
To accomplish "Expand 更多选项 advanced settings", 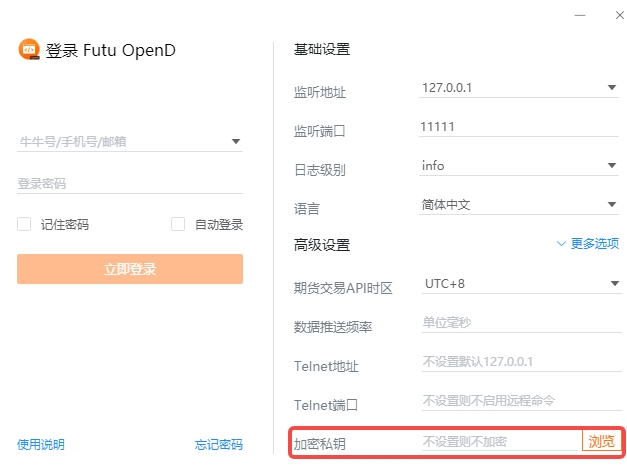I will pos(588,243).
